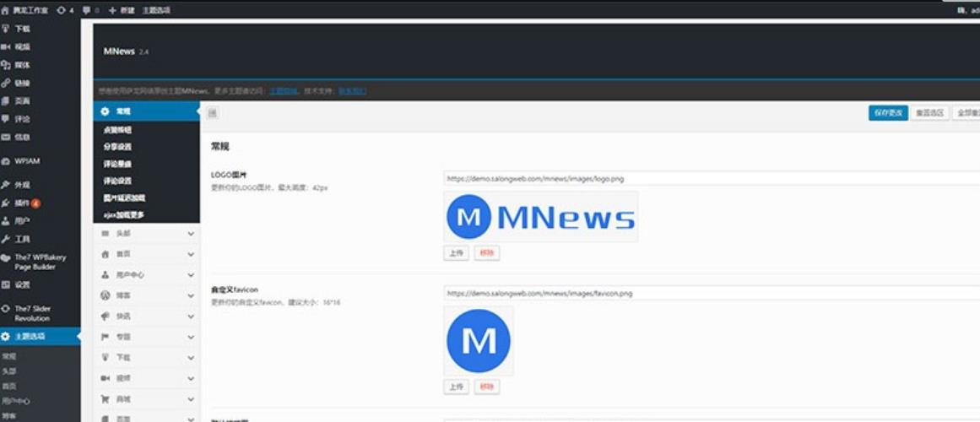Image resolution: width=980 pixels, height=422 pixels.
Task: Click the round M favicon preview image
Action: (479, 341)
